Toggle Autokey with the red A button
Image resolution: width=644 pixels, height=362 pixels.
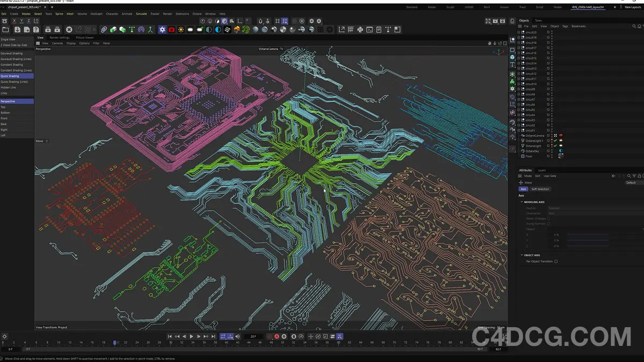(x=276, y=336)
